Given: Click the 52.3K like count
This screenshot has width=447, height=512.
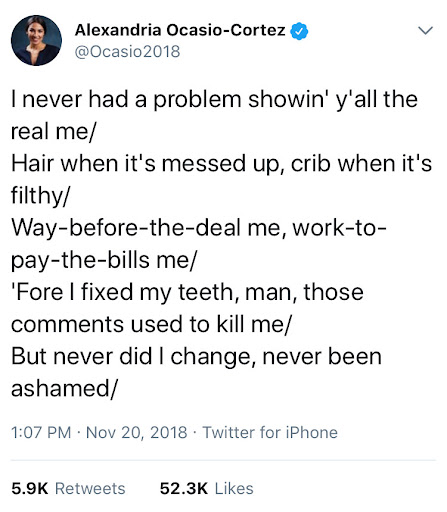Looking at the screenshot, I should tap(184, 488).
